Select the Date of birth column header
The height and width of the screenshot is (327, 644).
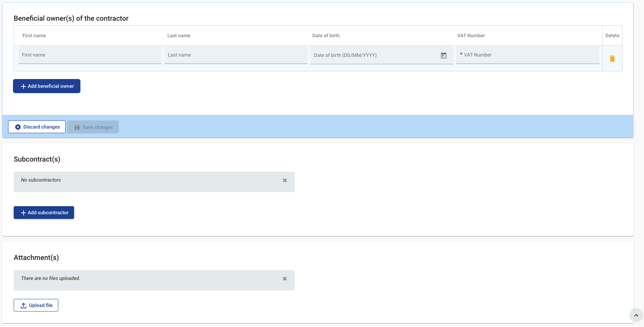326,35
